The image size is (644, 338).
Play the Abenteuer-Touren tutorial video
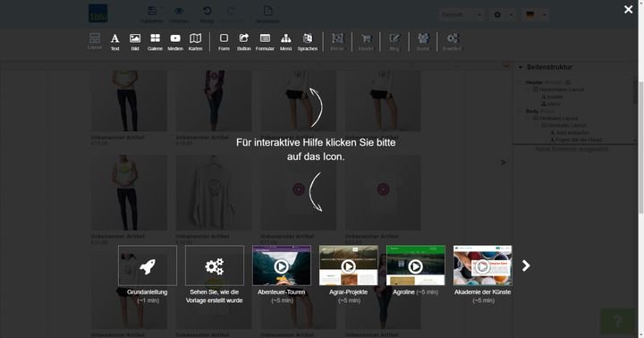pos(282,266)
